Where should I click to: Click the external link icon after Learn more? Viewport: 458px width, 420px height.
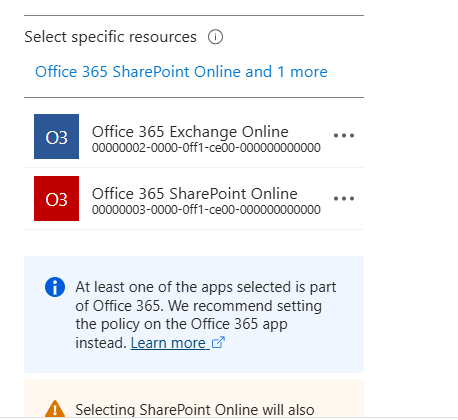[218, 342]
